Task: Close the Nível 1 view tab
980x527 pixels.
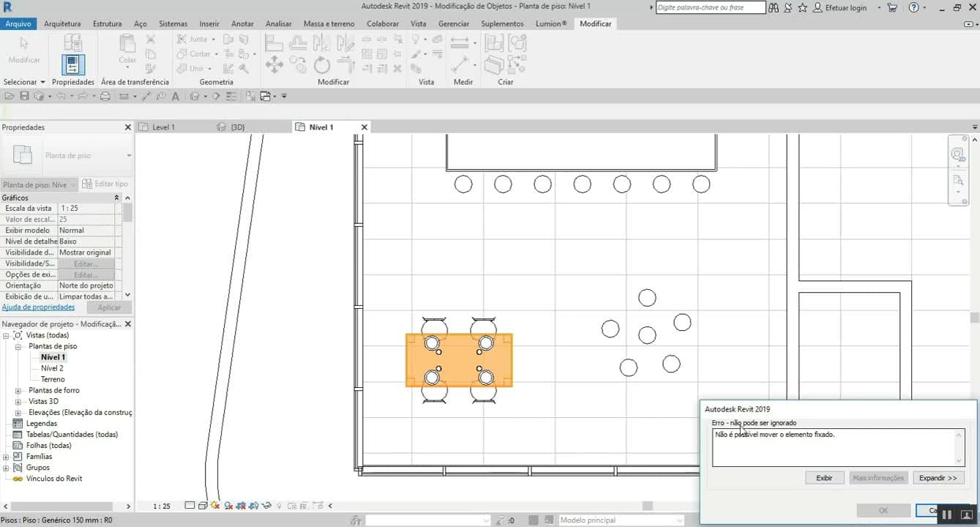Action: click(364, 127)
